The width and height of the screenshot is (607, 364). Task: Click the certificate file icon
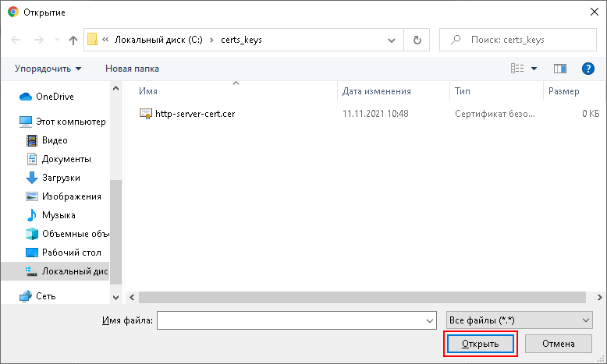tap(146, 114)
